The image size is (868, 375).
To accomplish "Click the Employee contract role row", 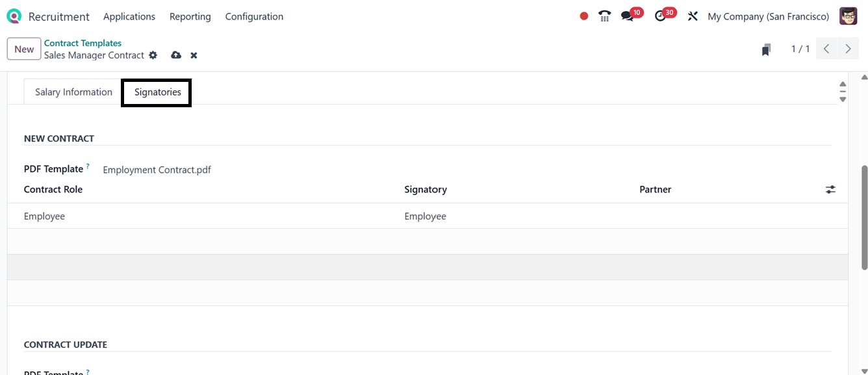I will click(x=44, y=216).
